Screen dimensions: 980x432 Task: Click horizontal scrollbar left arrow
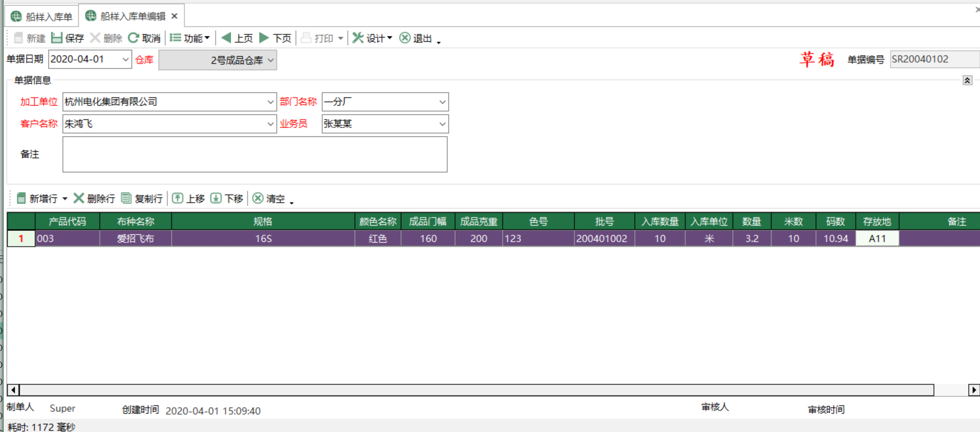13,390
